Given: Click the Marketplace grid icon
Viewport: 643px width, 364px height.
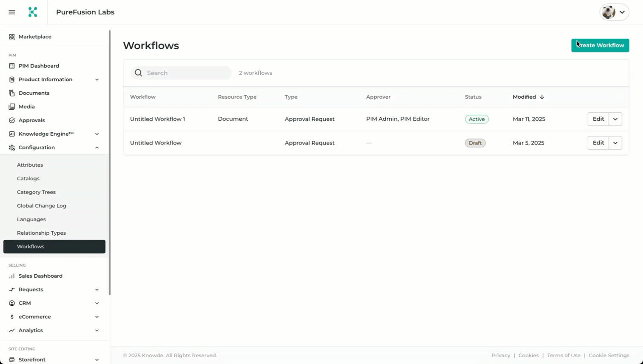Looking at the screenshot, I should [x=12, y=37].
